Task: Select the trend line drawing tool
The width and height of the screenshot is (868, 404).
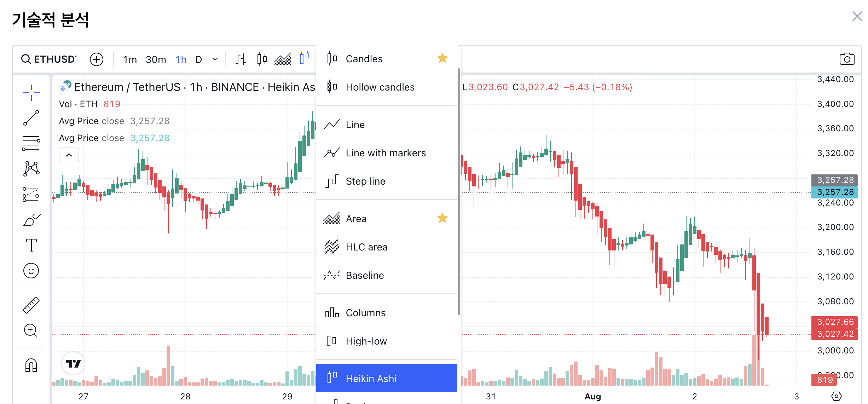Action: (31, 118)
